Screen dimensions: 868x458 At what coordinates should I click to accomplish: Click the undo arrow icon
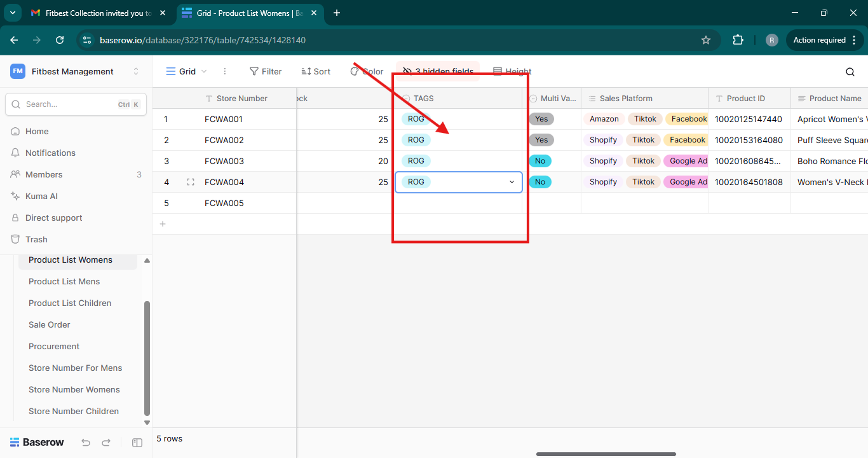point(86,443)
